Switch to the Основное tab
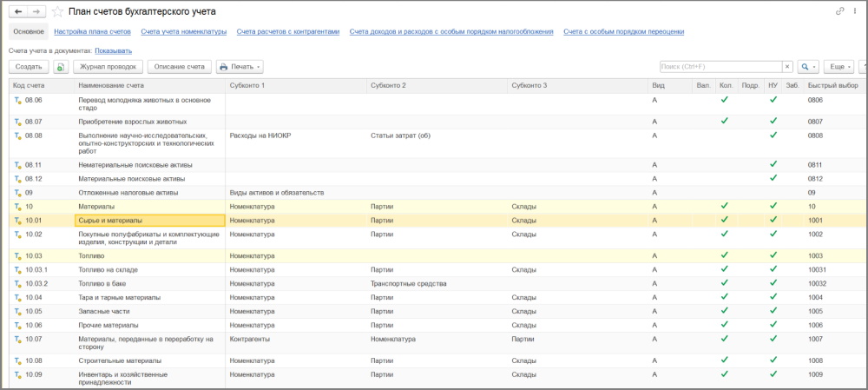The width and height of the screenshot is (868, 390). [28, 31]
